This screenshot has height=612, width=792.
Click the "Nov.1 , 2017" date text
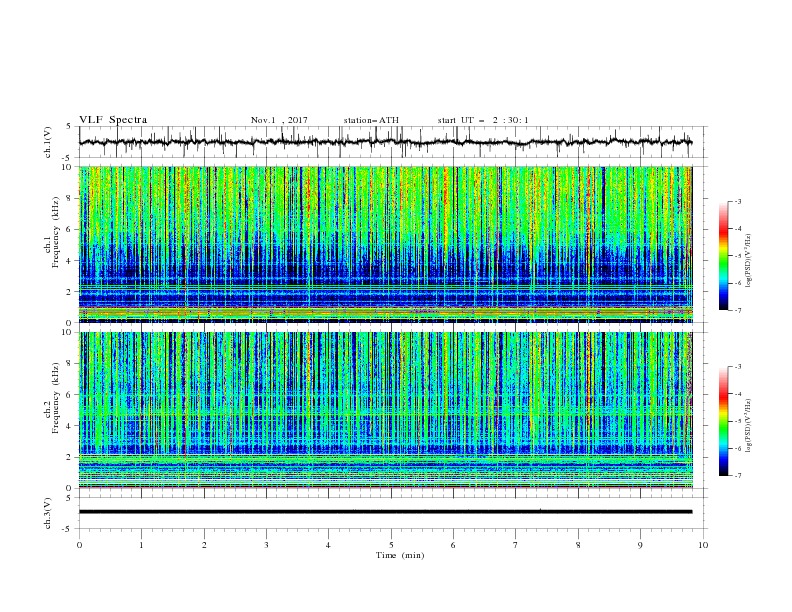pos(279,120)
